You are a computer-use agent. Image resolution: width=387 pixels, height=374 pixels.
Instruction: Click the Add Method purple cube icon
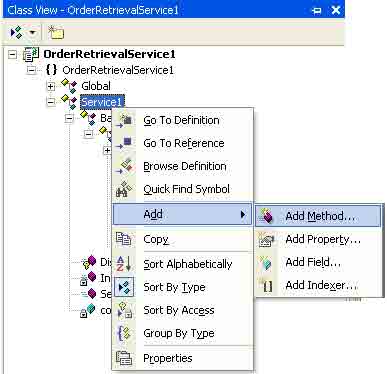(x=267, y=216)
